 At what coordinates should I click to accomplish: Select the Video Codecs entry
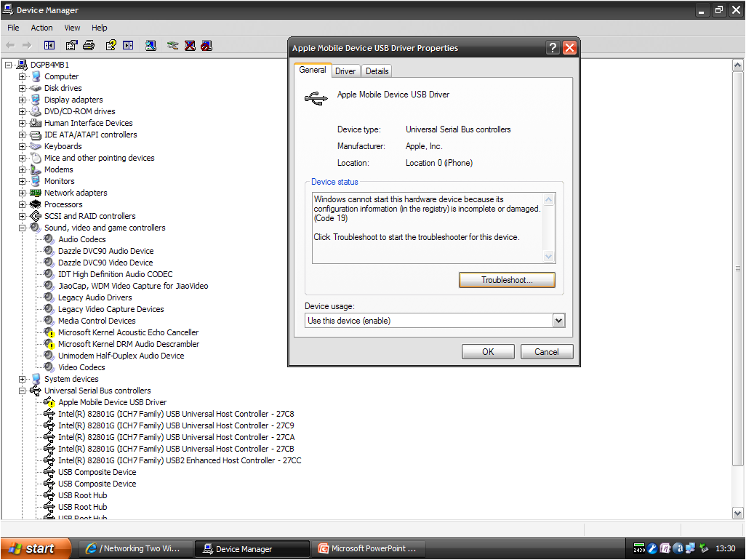click(x=81, y=367)
